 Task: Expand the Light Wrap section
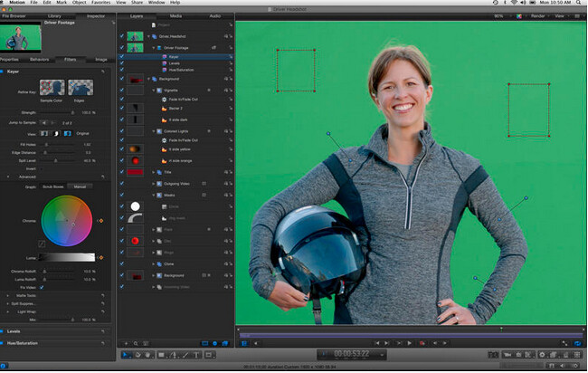click(7, 311)
